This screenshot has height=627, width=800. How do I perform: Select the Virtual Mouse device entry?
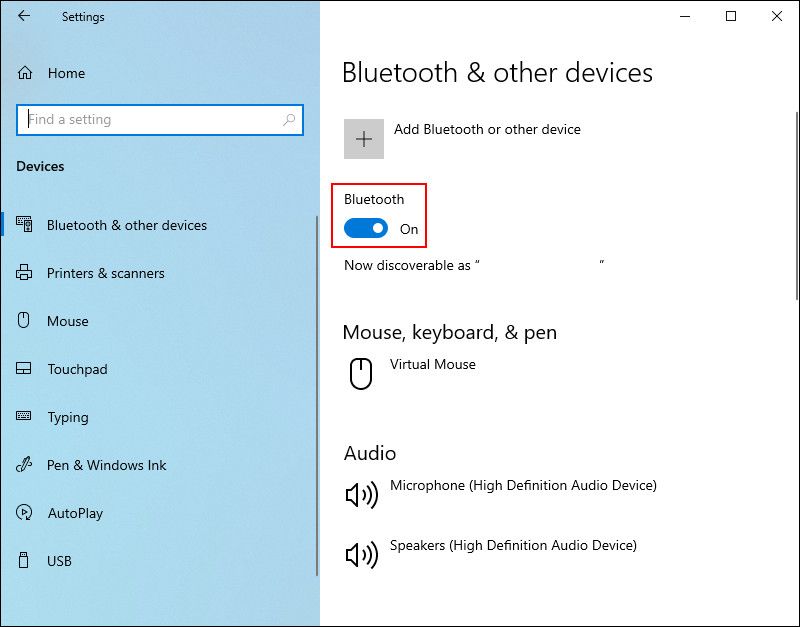[433, 365]
